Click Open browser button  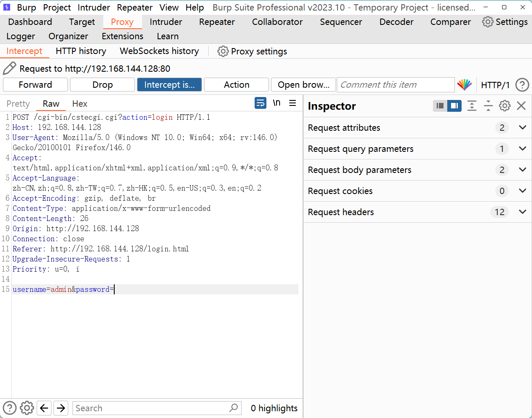coord(304,85)
